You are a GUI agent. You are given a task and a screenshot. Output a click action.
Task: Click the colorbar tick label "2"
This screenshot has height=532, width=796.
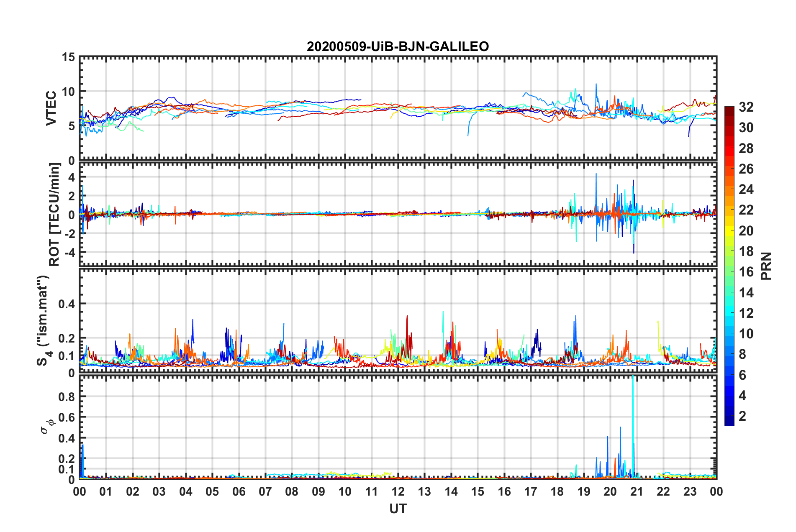(742, 416)
